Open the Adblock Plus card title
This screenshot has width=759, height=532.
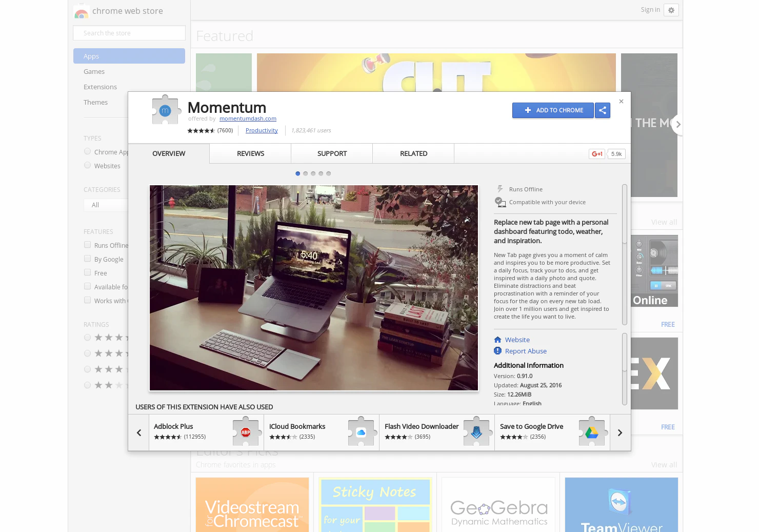click(173, 426)
